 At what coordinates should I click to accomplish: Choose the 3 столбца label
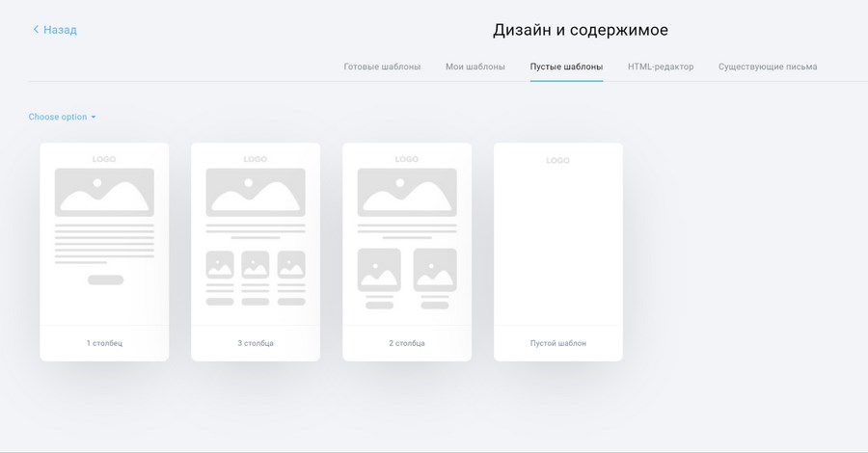pyautogui.click(x=256, y=343)
